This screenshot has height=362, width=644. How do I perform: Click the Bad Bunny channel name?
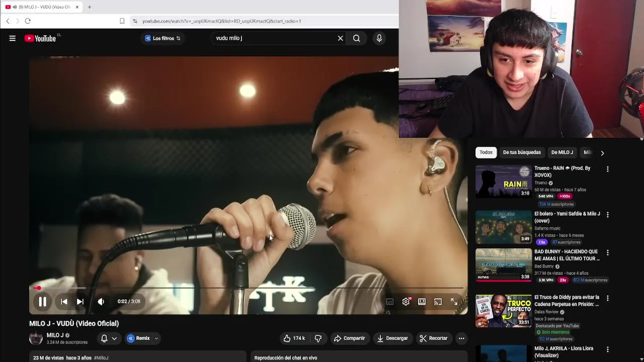click(544, 266)
